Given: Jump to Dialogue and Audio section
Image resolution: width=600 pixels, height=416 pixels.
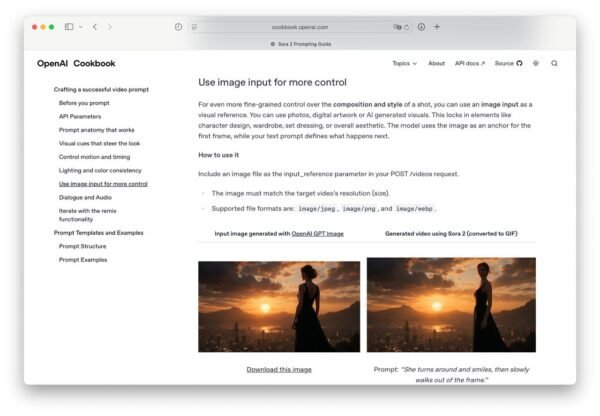Looking at the screenshot, I should tap(85, 197).
